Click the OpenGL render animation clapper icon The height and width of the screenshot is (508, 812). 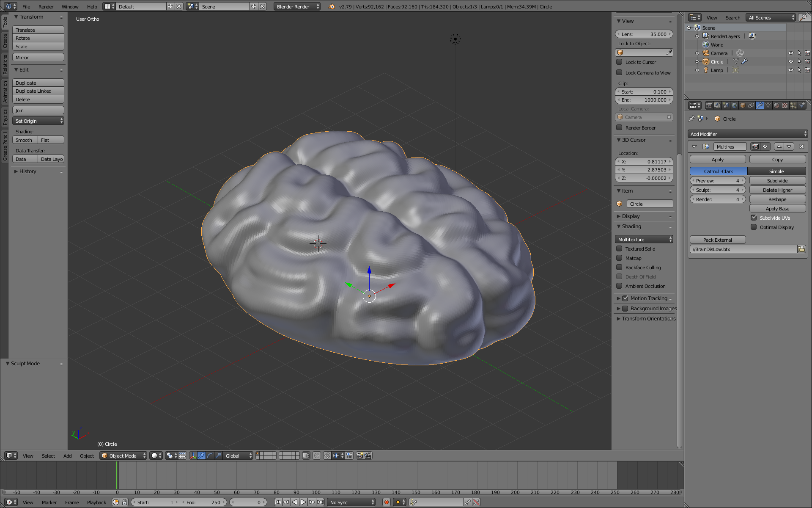pos(368,456)
